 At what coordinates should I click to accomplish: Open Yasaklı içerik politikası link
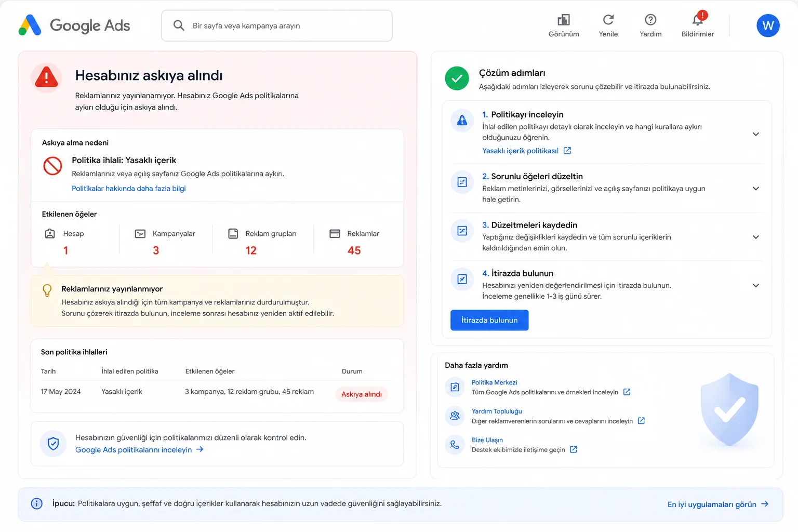point(521,151)
